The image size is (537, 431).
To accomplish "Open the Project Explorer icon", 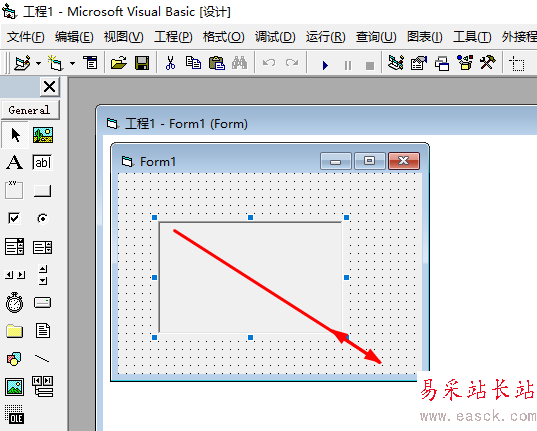I will (396, 63).
